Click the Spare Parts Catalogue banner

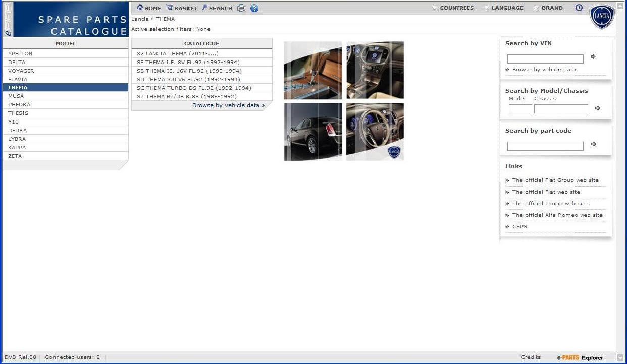[x=66, y=19]
